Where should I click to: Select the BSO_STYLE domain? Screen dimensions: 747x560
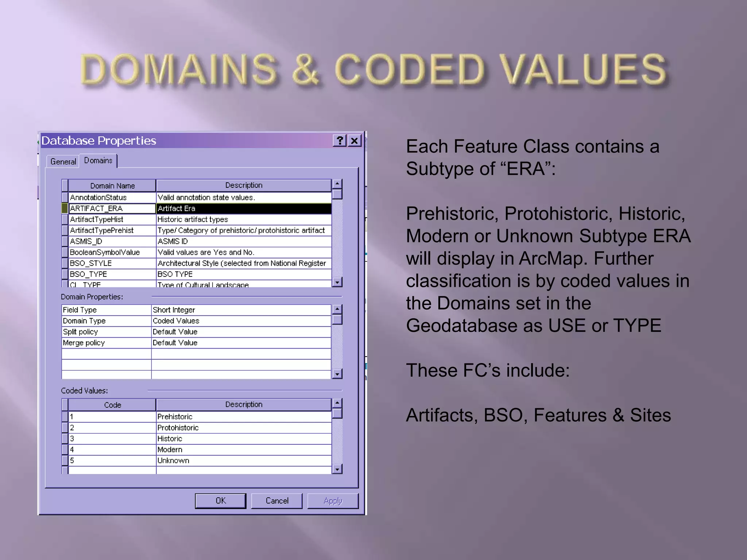[112, 263]
